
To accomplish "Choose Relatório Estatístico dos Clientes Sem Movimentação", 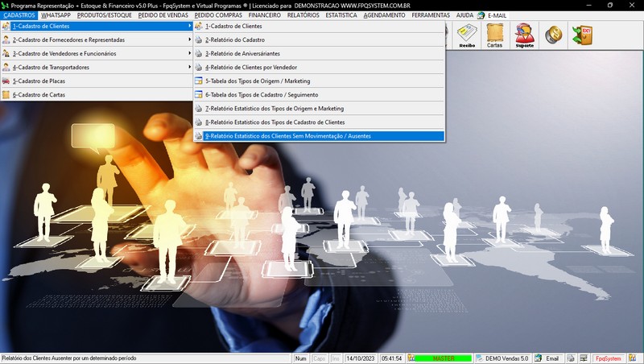I will (287, 136).
